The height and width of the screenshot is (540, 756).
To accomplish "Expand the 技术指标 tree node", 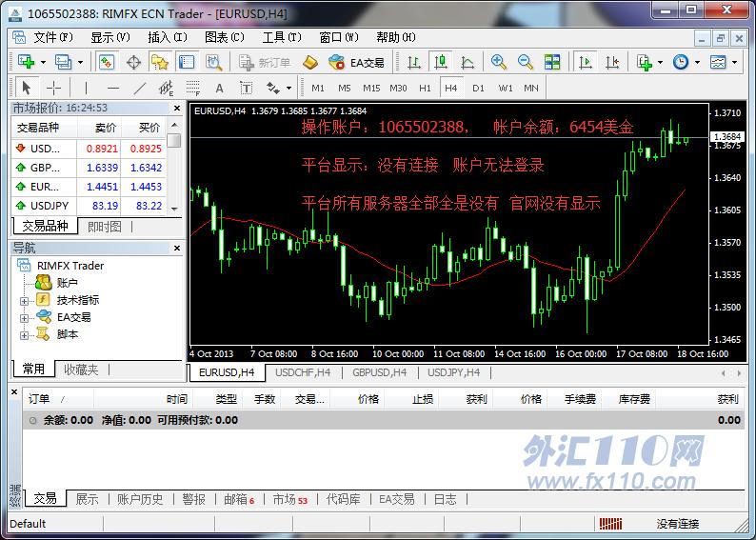I will click(x=24, y=301).
